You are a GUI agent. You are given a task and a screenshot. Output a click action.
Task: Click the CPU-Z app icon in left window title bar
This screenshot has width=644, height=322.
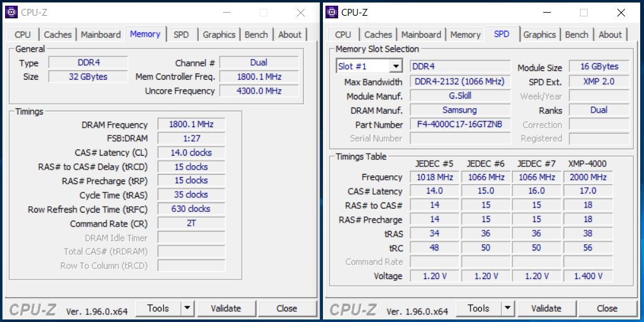(11, 12)
